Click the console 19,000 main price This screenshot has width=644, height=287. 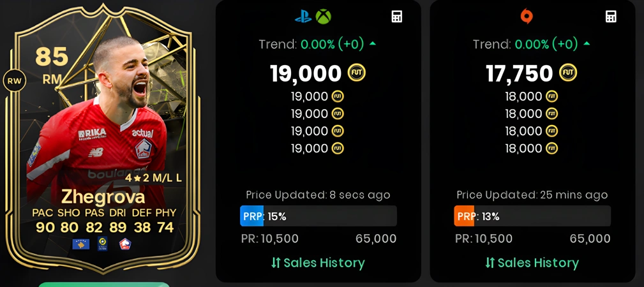[306, 73]
